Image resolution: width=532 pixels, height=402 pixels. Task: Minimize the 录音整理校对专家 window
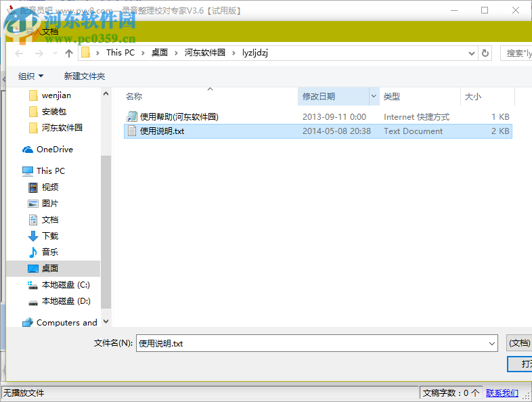[x=454, y=11]
